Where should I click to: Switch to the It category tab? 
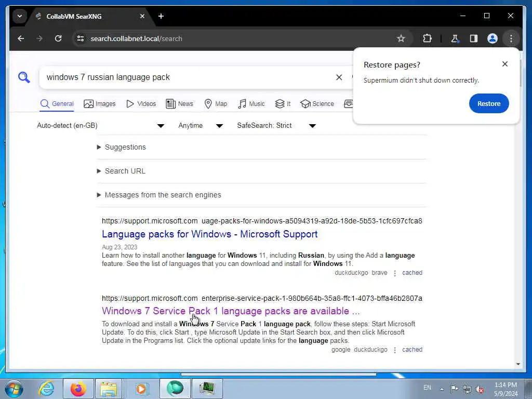pyautogui.click(x=283, y=104)
